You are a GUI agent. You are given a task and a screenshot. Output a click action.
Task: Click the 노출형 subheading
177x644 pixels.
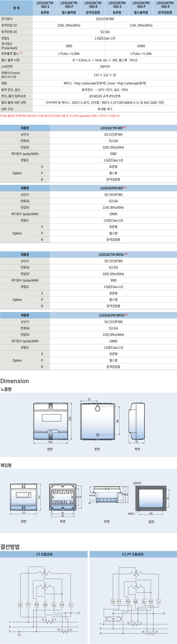click(6, 389)
